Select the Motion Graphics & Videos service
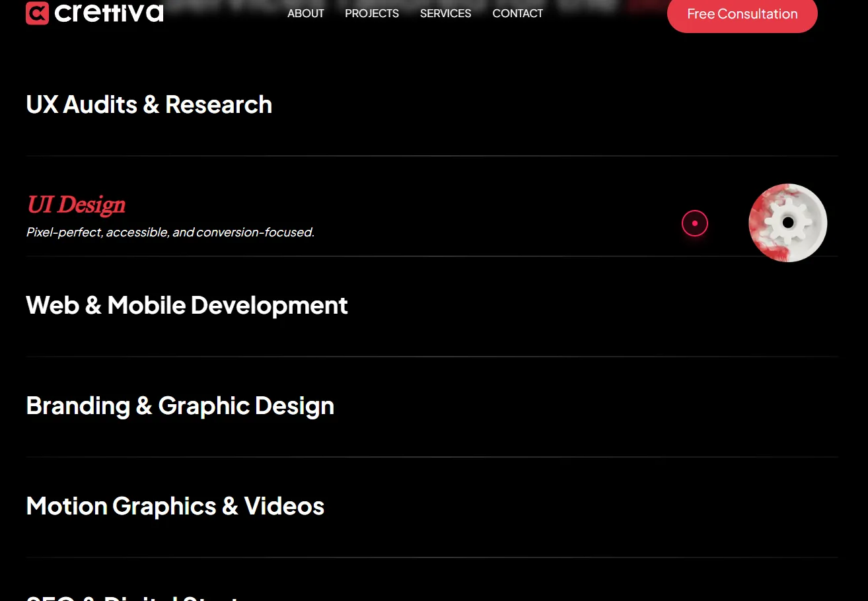Viewport: 868px width, 601px height. point(175,506)
